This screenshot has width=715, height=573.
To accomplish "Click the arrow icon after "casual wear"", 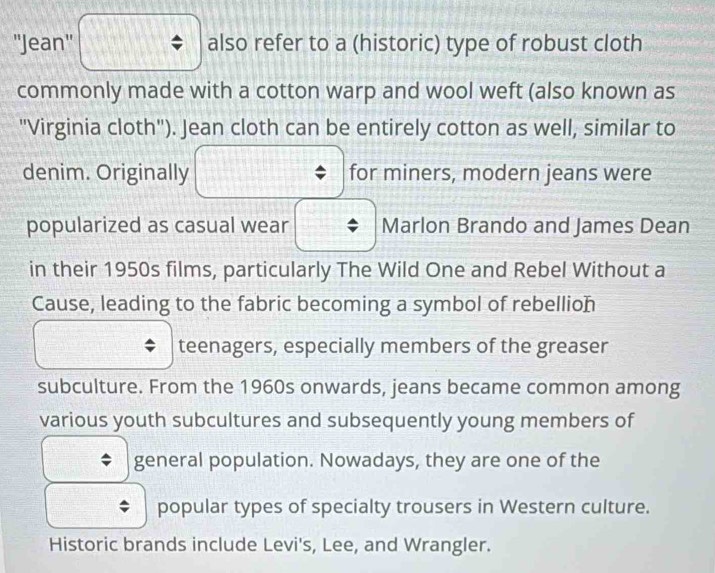I will [x=353, y=225].
